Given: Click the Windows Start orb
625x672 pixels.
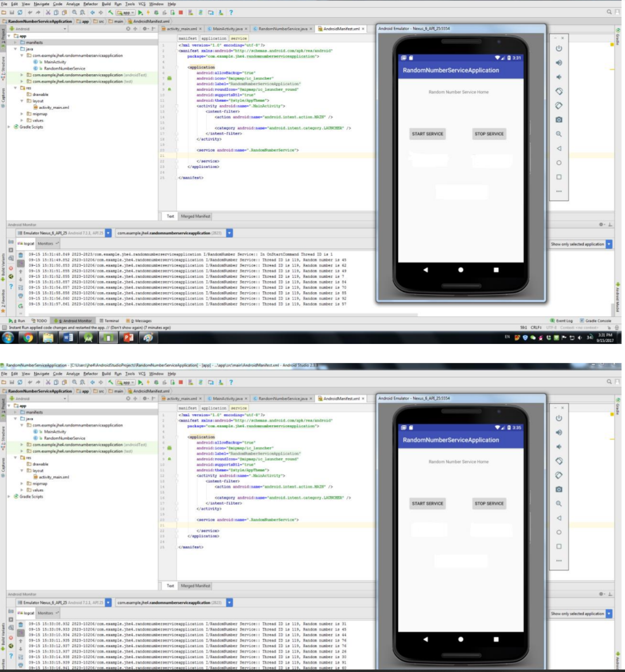Looking at the screenshot, I should [x=8, y=338].
